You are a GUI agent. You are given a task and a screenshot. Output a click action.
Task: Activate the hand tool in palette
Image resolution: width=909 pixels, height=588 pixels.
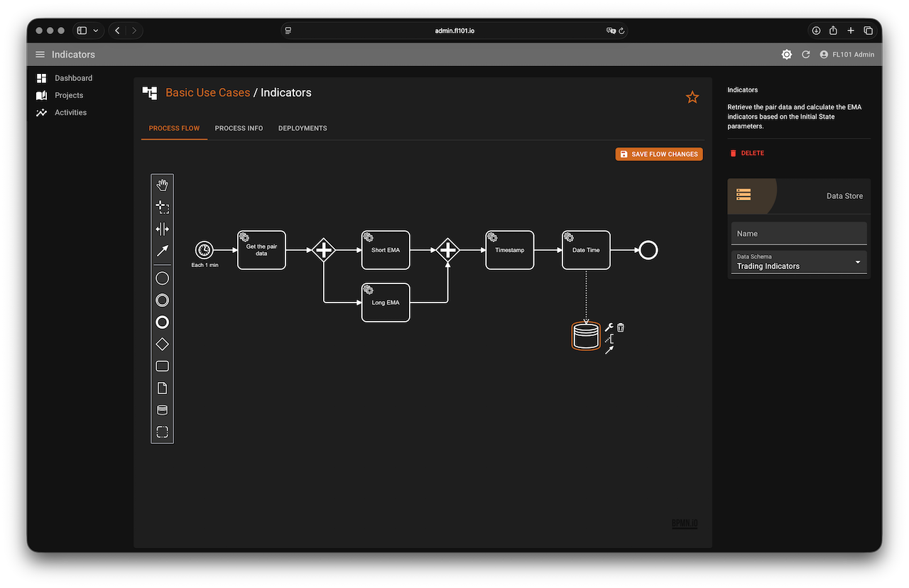162,185
